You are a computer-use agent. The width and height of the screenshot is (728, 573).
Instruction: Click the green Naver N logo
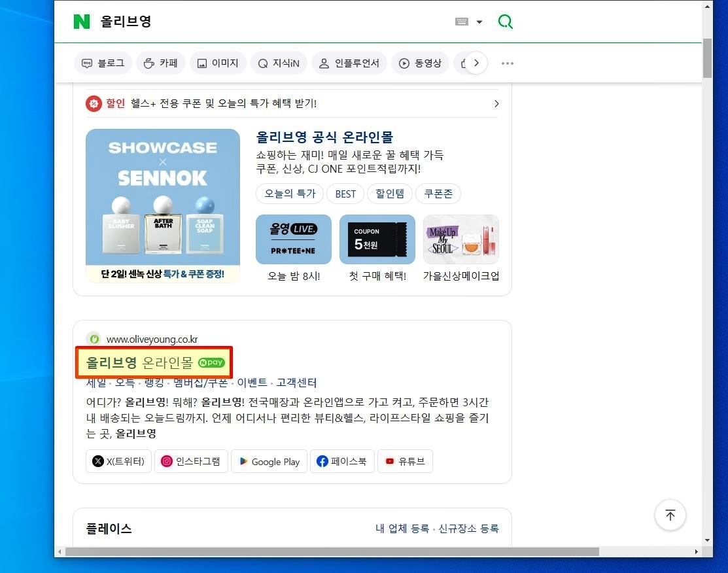coord(82,22)
